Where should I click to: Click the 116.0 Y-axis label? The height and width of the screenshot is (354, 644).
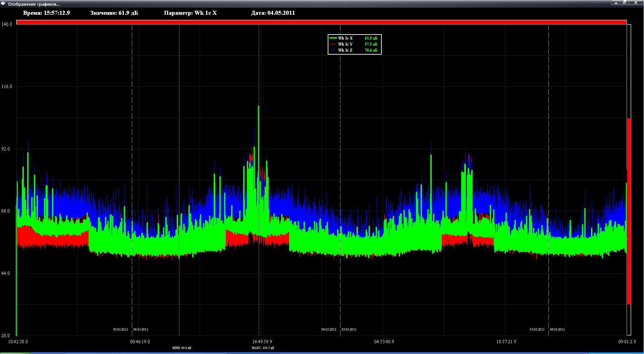coord(7,86)
